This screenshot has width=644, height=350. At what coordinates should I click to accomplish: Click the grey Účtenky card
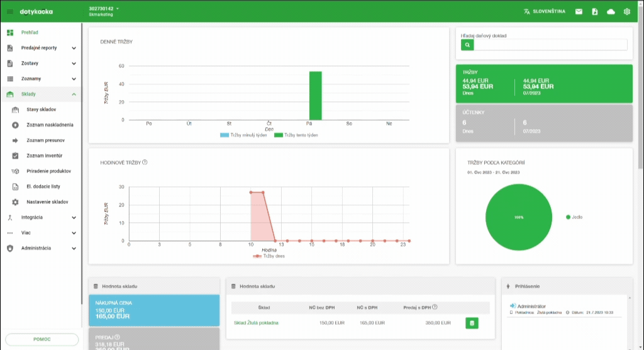[x=544, y=123]
